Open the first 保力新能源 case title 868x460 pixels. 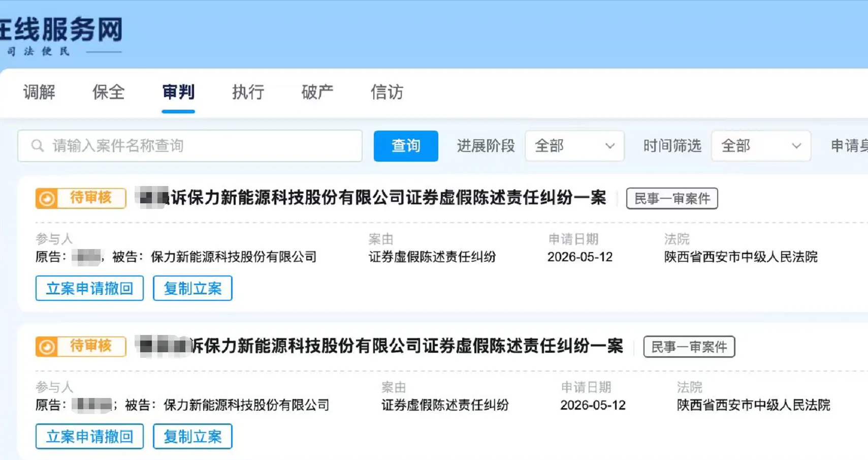[372, 198]
